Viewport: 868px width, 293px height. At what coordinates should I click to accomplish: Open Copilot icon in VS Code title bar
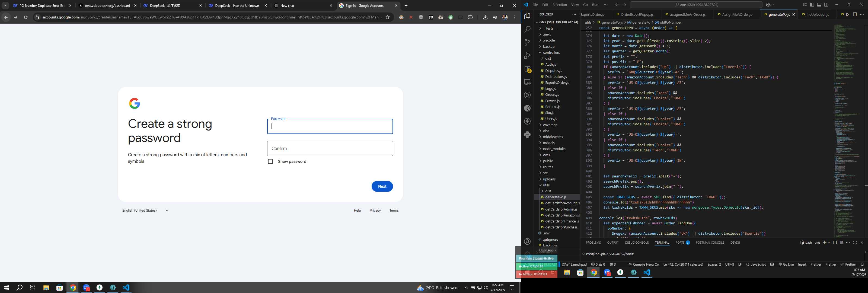768,5
